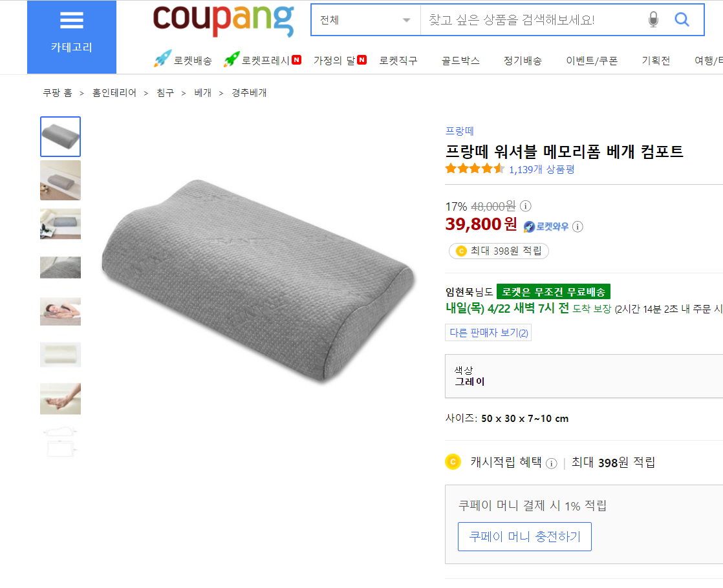Open the 1,139개 상품평 reviews link
This screenshot has width=723, height=588.
coord(541,169)
